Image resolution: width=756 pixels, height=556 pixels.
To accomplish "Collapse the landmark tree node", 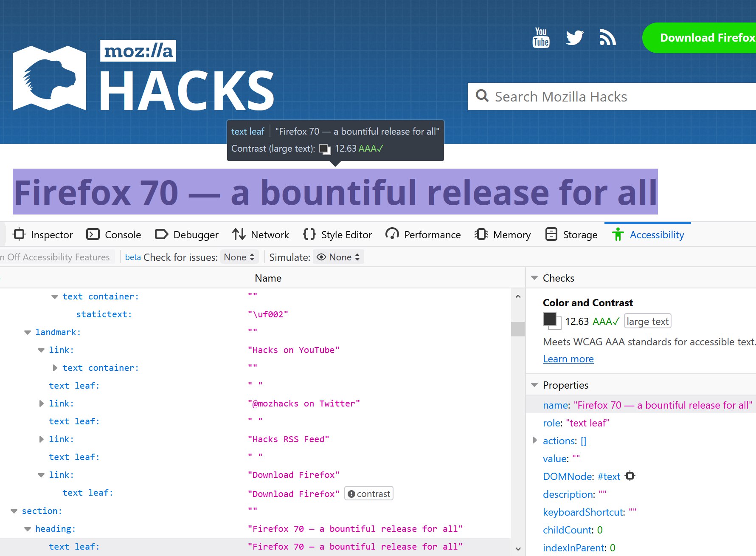I will tap(27, 332).
